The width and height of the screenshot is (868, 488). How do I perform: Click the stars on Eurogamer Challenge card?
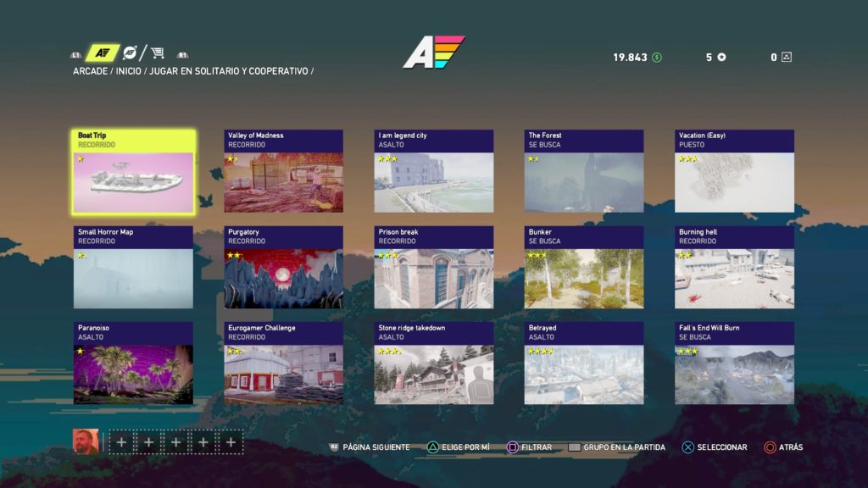click(x=236, y=352)
